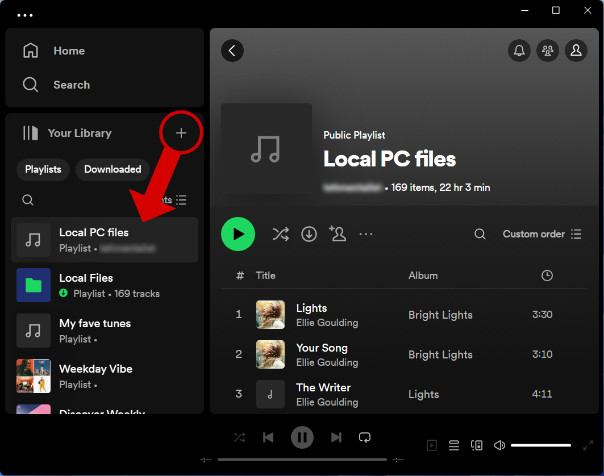Click The Writer placeholder art
Image resolution: width=604 pixels, height=476 pixels.
(270, 394)
